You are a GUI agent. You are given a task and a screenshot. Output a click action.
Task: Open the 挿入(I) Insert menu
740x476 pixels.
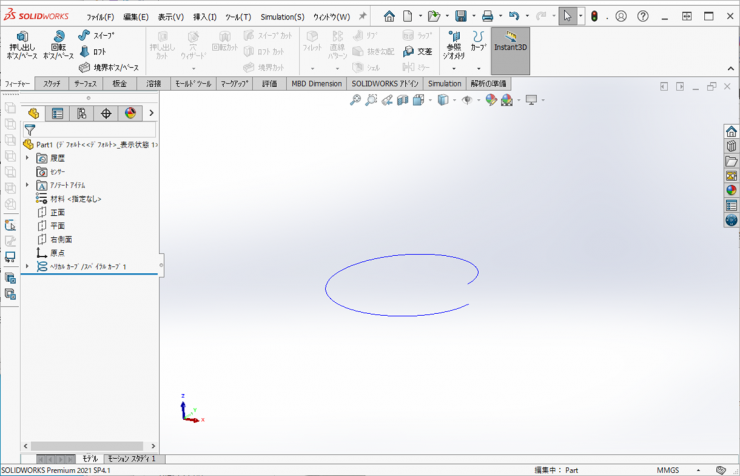coord(205,17)
